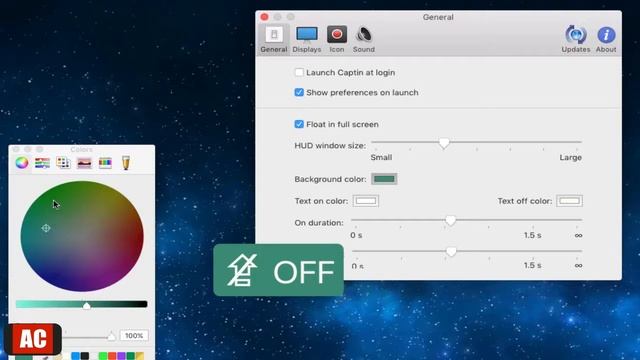Click the On duration slider knob
The image size is (640, 360).
tap(450, 221)
